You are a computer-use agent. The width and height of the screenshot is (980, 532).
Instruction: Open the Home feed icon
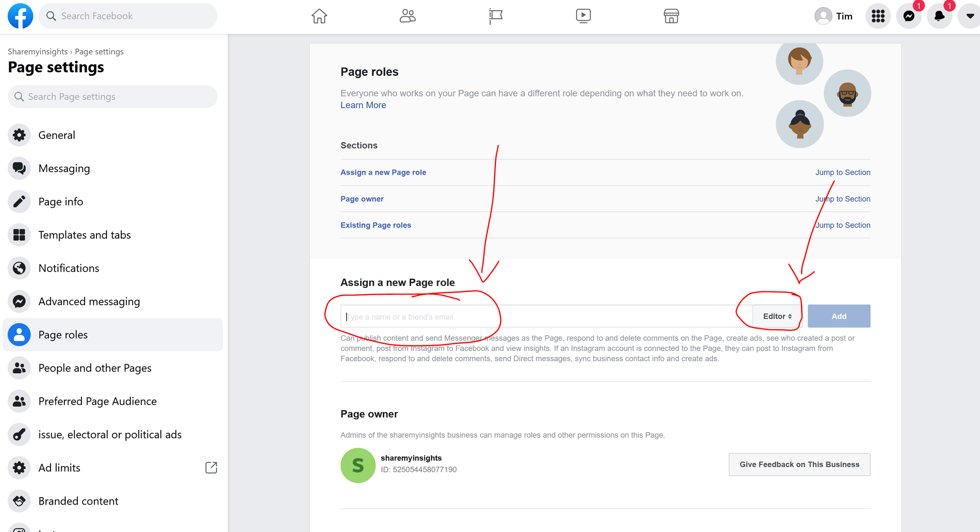pos(319,16)
